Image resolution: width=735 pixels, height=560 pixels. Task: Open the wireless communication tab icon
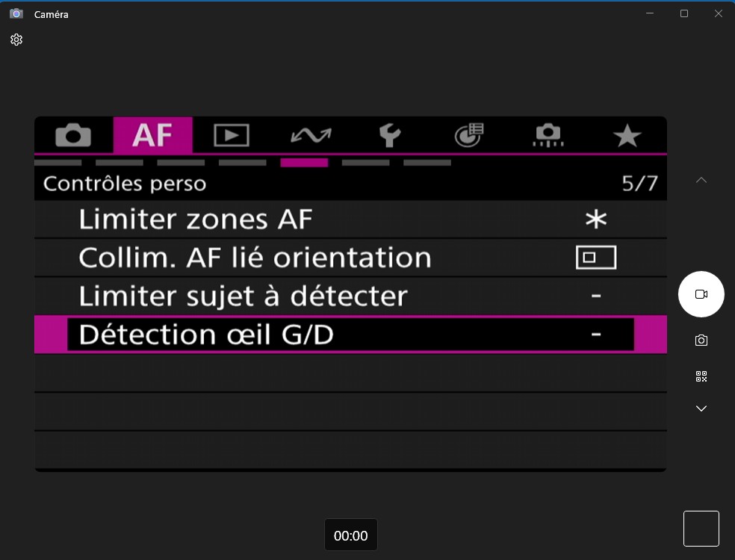311,135
